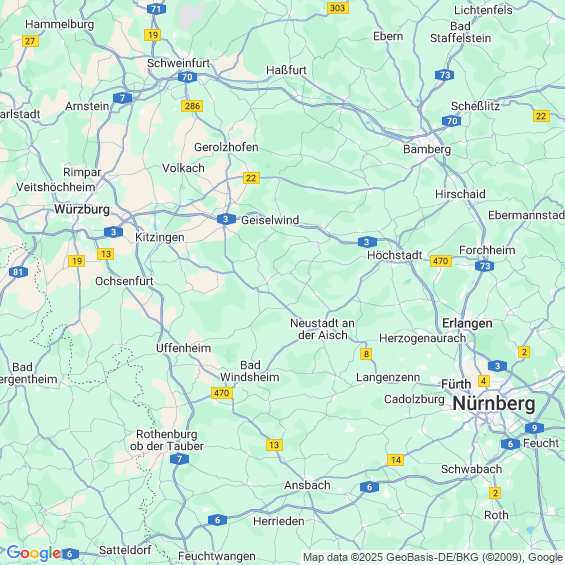Click the yellow 14 road shield
The width and height of the screenshot is (565, 565).
click(396, 460)
